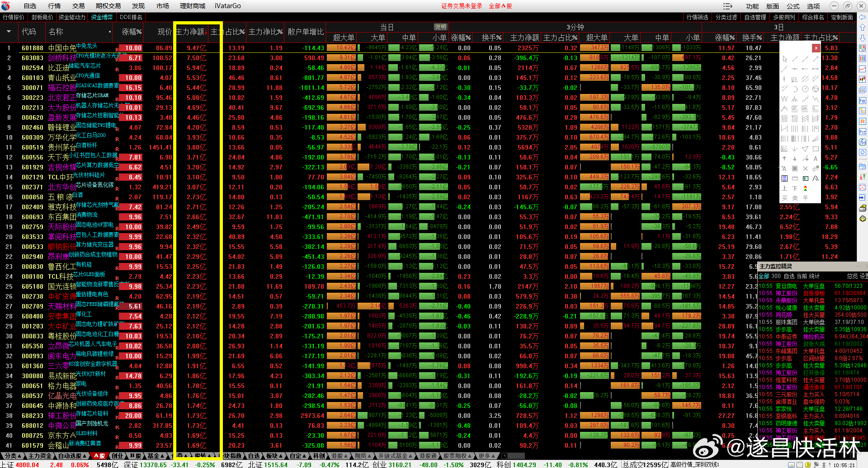Click the app logo in title bar
This screenshot has width=868, height=468.
[x=6, y=6]
